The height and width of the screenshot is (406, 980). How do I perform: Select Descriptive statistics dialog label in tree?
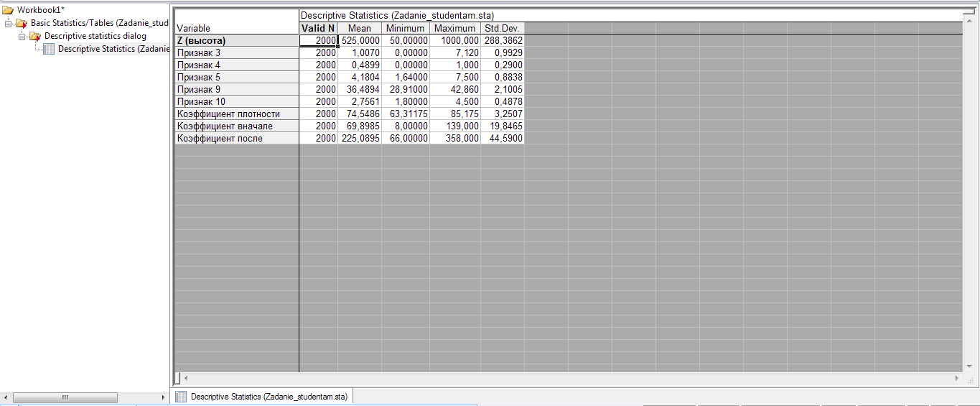pos(95,36)
